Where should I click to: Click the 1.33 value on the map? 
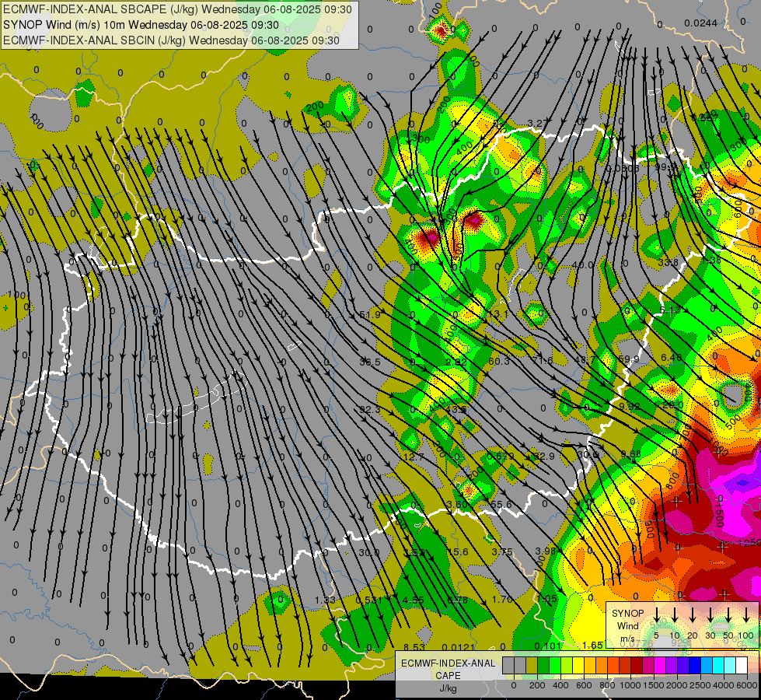pyautogui.click(x=325, y=600)
